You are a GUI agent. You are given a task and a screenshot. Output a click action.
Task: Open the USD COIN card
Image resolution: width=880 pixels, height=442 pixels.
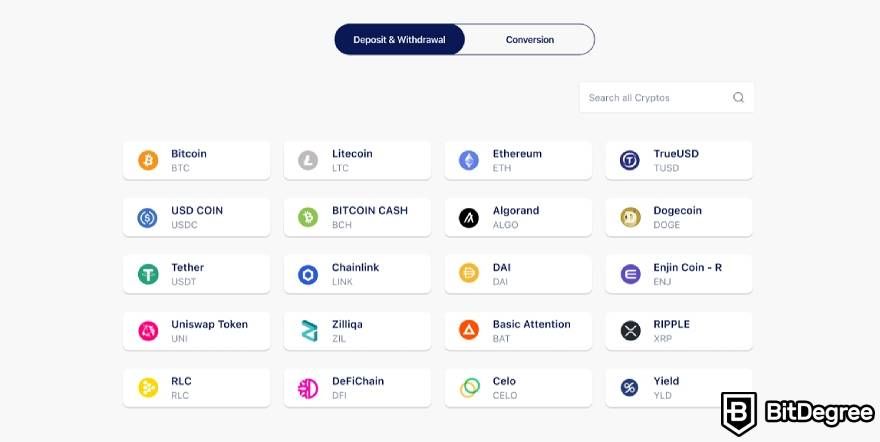196,218
